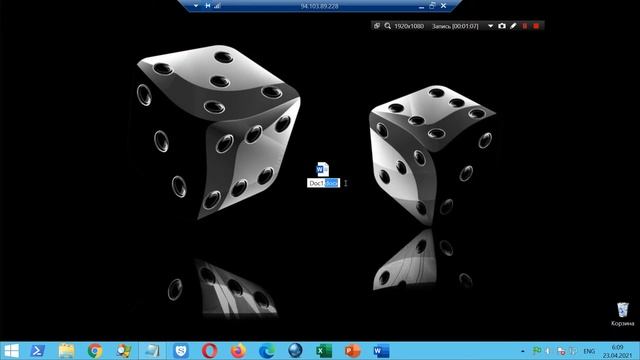Click the file rename text field Doc1.docx
The height and width of the screenshot is (360, 640).
click(323, 183)
